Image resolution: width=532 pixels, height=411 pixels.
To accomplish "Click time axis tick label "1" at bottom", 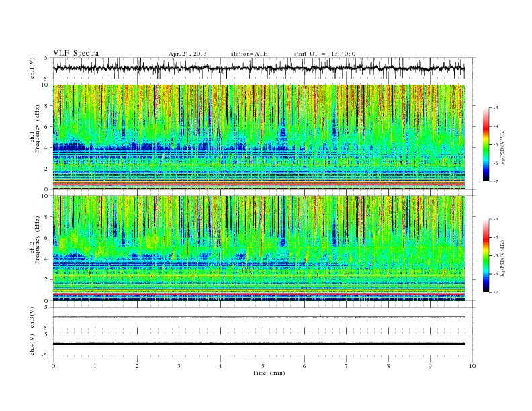I will [95, 366].
